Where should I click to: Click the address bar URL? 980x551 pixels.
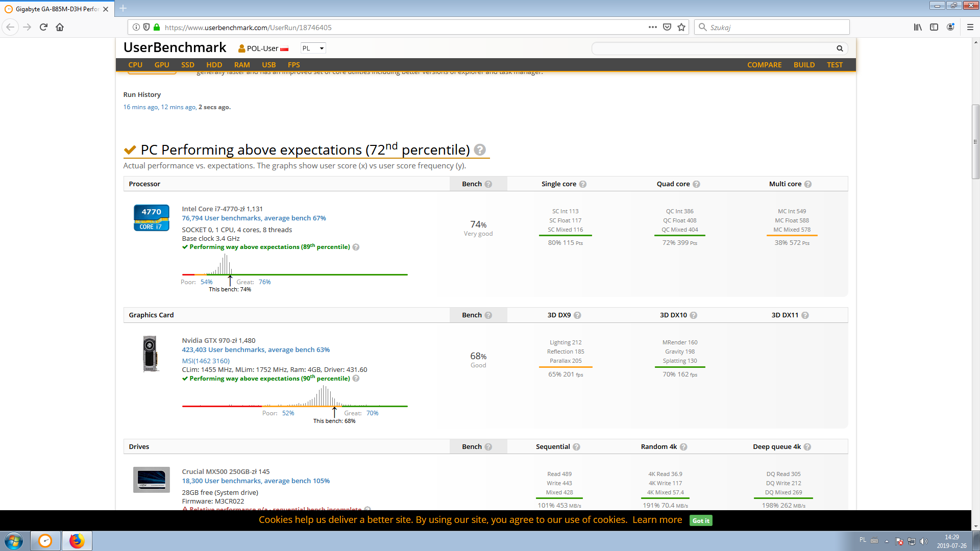point(248,28)
